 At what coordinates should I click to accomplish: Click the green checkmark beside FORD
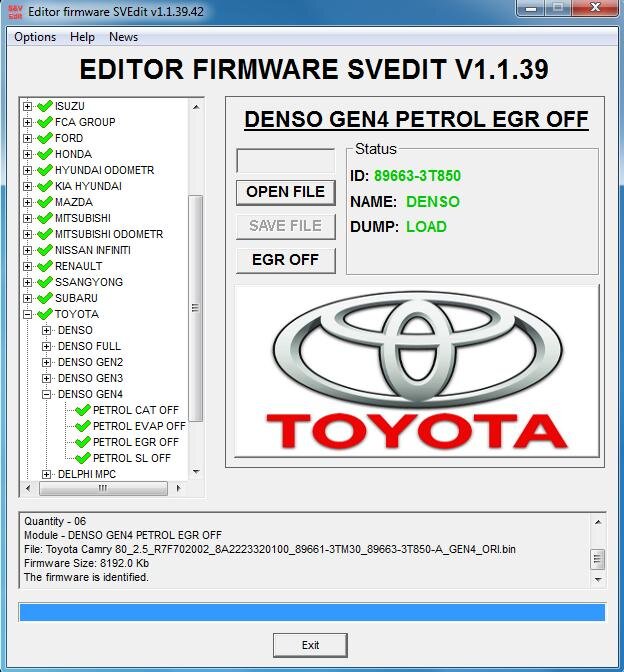coord(45,138)
